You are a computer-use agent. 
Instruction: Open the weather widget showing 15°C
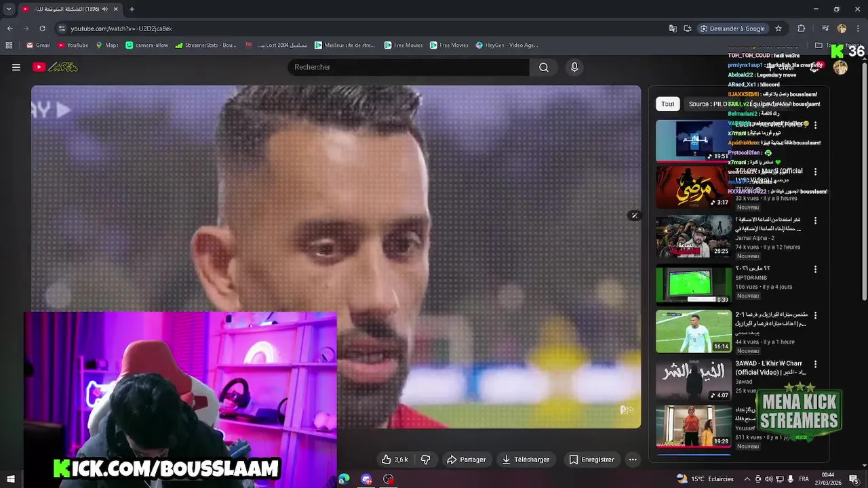(x=705, y=479)
